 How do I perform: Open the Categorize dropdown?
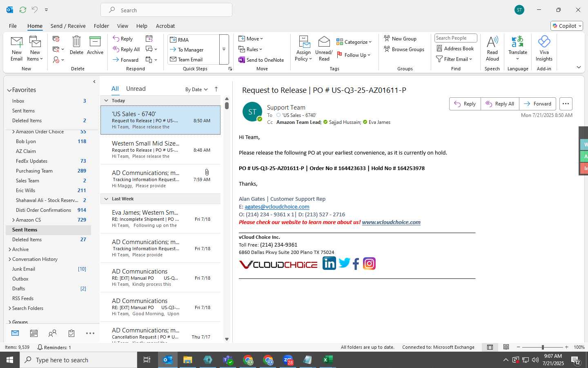click(x=354, y=42)
